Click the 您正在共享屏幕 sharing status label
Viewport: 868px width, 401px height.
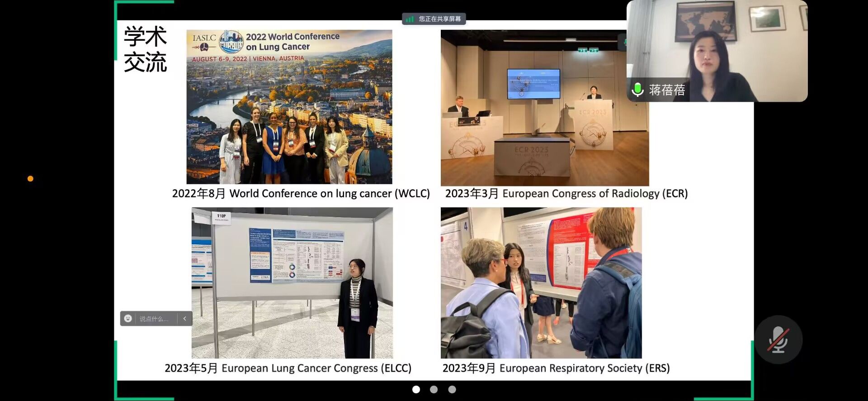(x=439, y=19)
